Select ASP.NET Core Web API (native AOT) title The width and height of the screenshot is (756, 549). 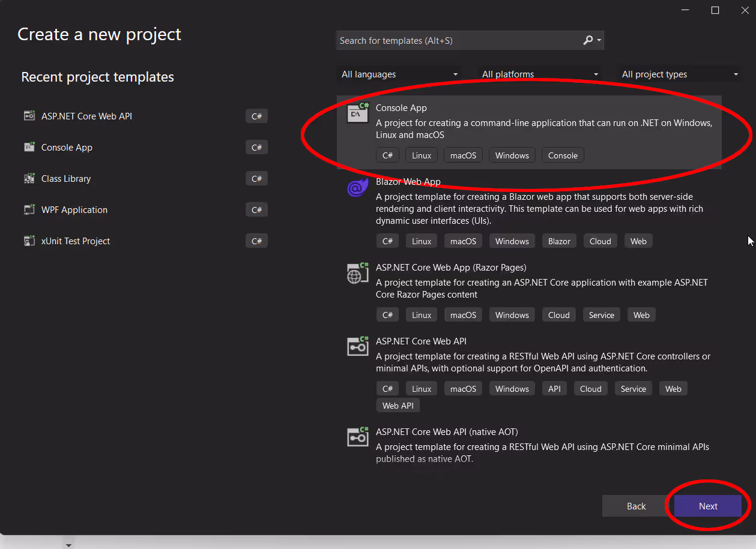[447, 432]
